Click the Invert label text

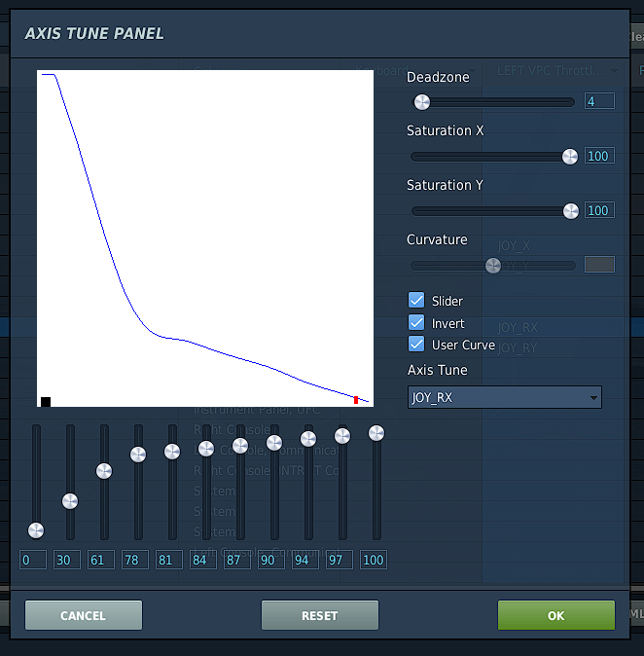coord(447,323)
